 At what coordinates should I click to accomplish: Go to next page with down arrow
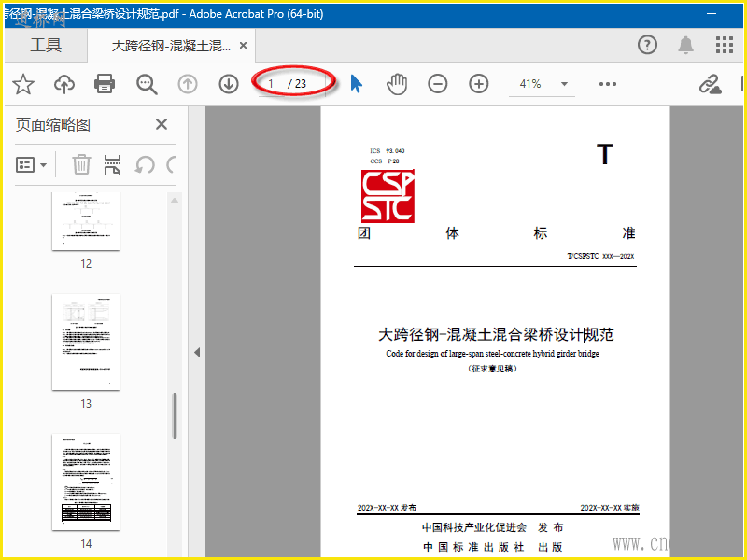229,84
